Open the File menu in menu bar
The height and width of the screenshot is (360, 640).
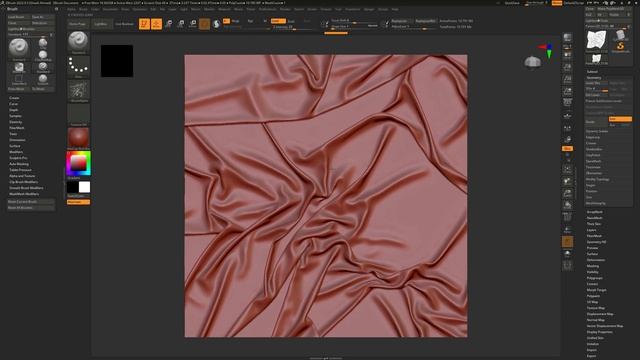(x=163, y=9)
